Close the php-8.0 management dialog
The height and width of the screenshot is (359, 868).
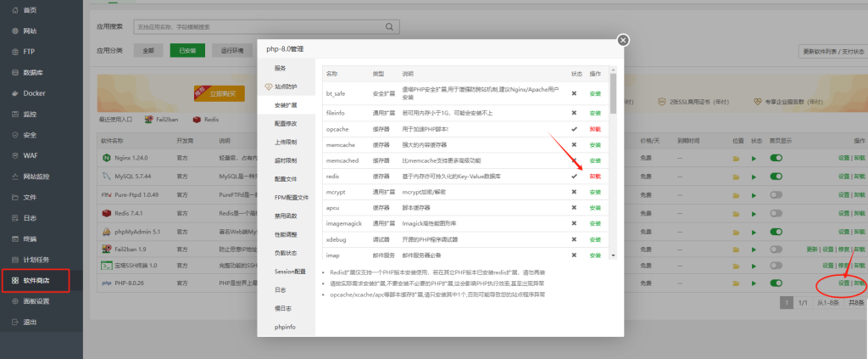point(623,40)
